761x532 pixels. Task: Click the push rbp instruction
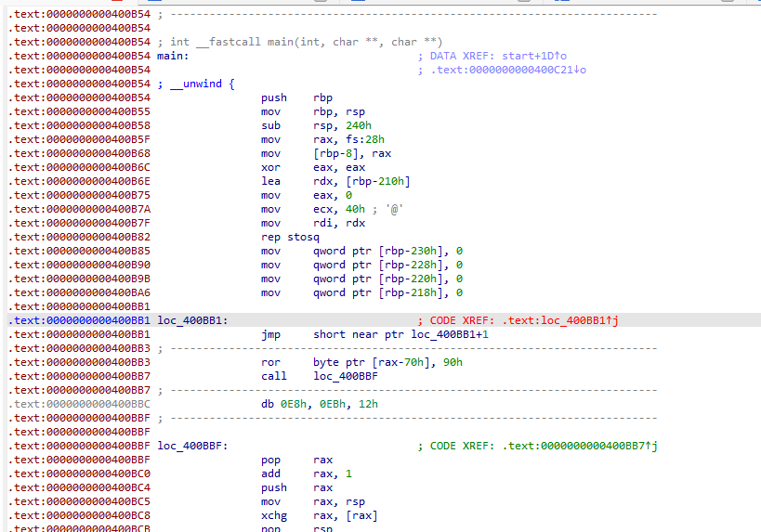tap(296, 97)
